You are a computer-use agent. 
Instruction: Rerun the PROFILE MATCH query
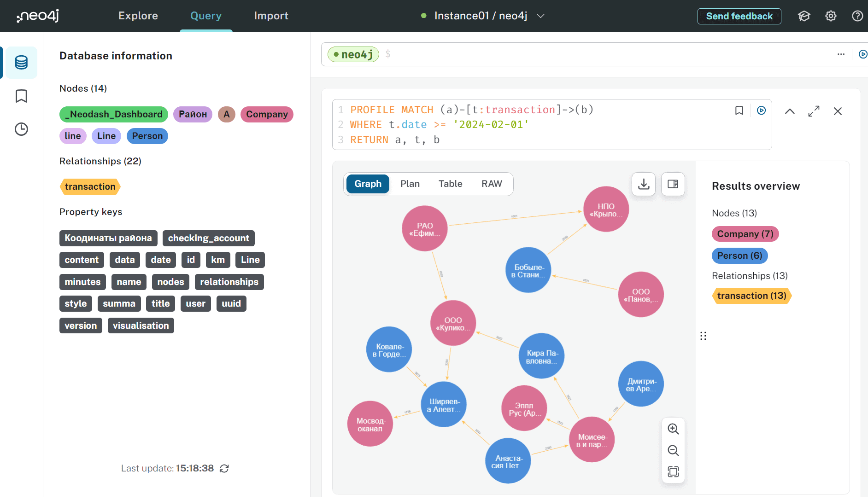(761, 110)
